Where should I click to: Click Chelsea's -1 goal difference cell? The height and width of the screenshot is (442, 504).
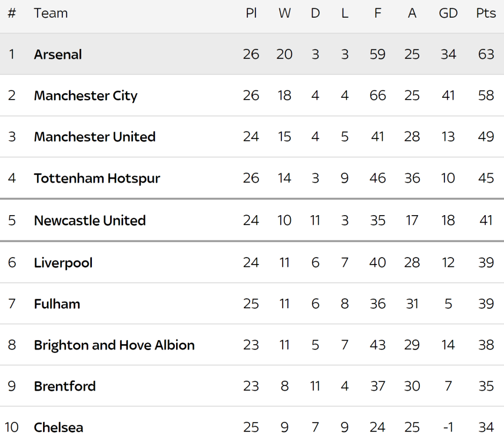pyautogui.click(x=449, y=427)
